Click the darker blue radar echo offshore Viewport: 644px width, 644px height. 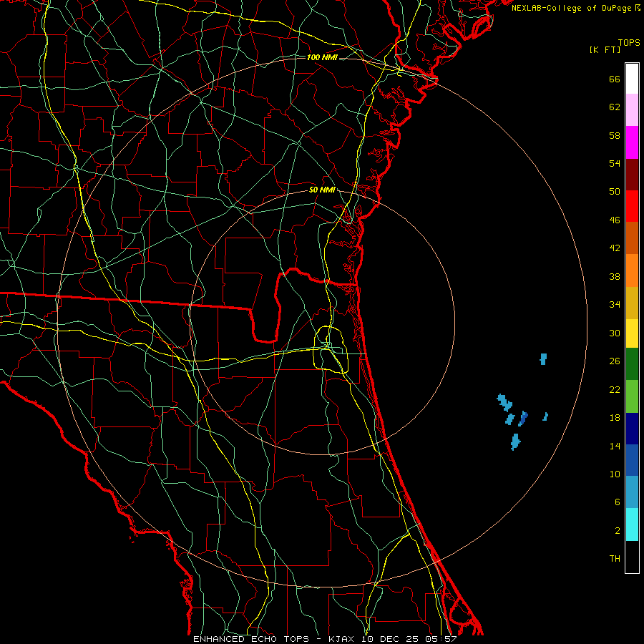click(523, 418)
